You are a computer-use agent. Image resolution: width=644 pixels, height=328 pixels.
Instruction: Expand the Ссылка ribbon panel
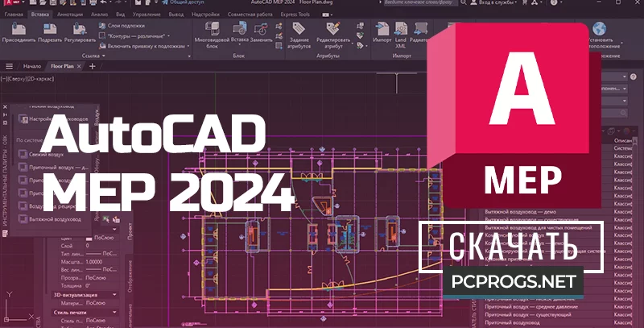tap(93, 56)
